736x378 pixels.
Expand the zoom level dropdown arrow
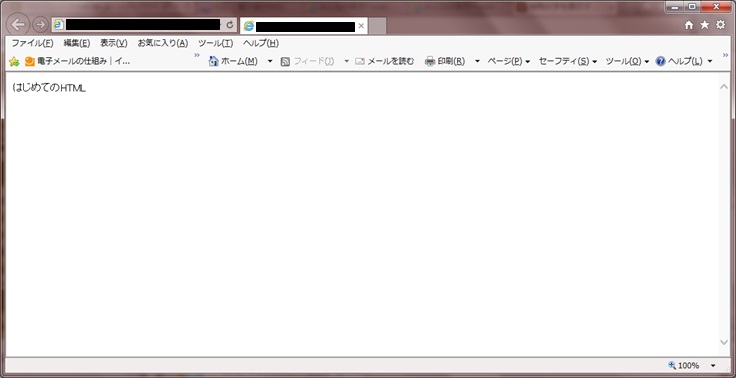pos(713,365)
